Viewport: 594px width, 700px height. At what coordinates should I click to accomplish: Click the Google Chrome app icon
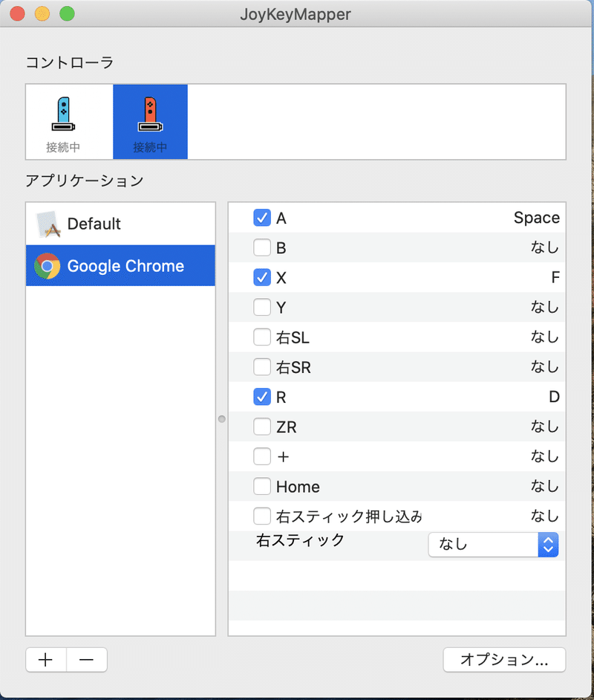pyautogui.click(x=48, y=266)
